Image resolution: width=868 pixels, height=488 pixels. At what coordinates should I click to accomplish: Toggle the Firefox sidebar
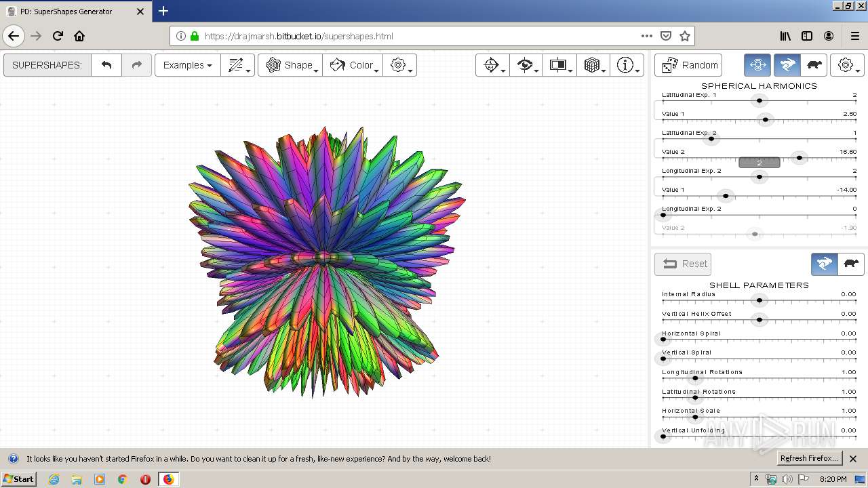[x=807, y=36]
